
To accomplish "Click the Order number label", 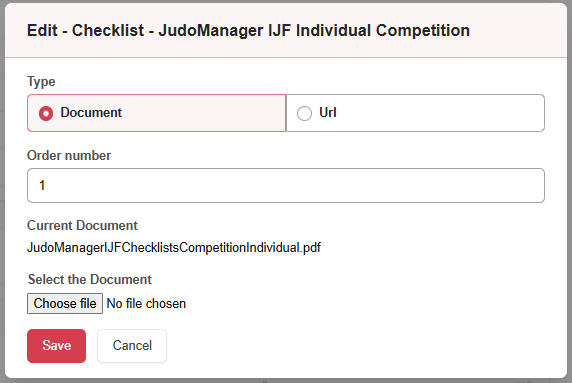I will click(69, 155).
